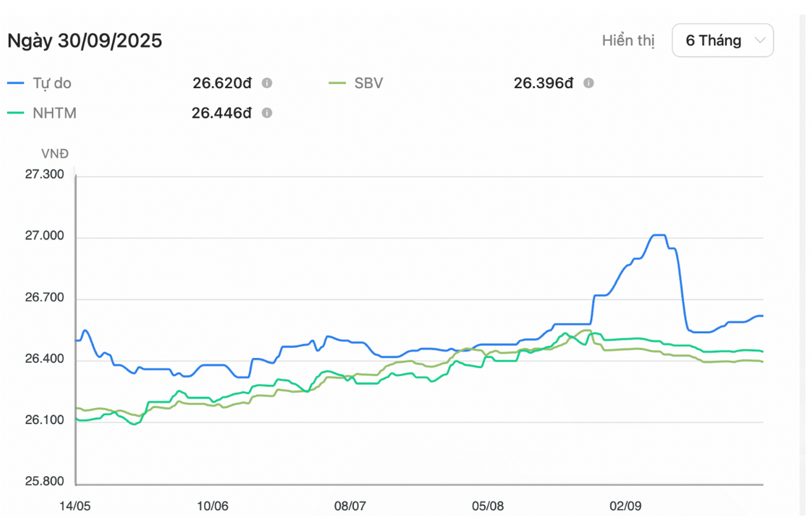Click the 08/07 x-axis date label
This screenshot has height=521, width=812.
350,505
